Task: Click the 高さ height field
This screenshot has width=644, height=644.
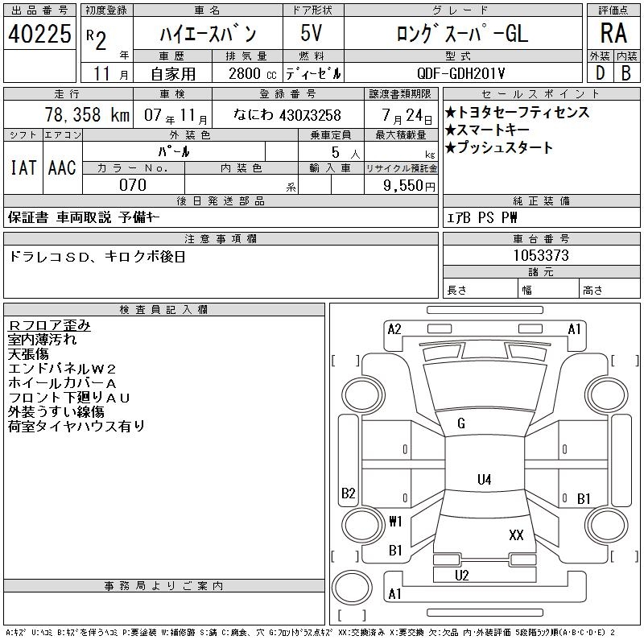Action: coord(610,290)
